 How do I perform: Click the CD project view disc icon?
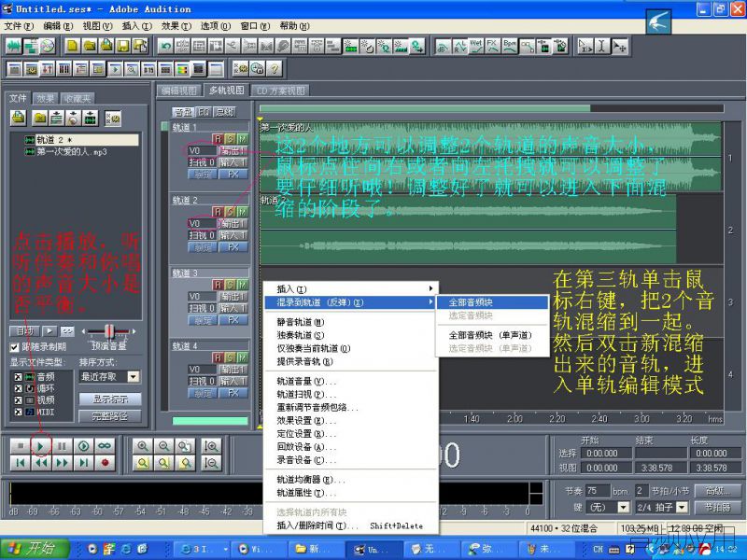(x=48, y=46)
